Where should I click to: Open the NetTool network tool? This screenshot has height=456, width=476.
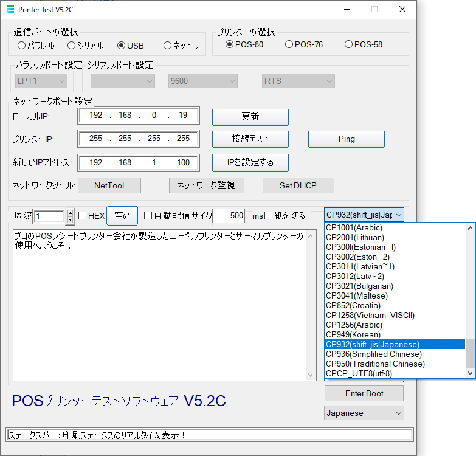[109, 185]
